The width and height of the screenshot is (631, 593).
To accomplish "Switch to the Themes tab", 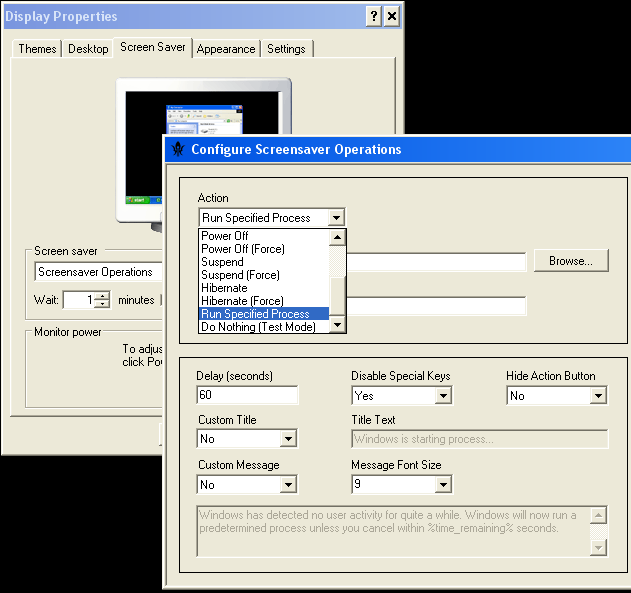I will tap(37, 49).
